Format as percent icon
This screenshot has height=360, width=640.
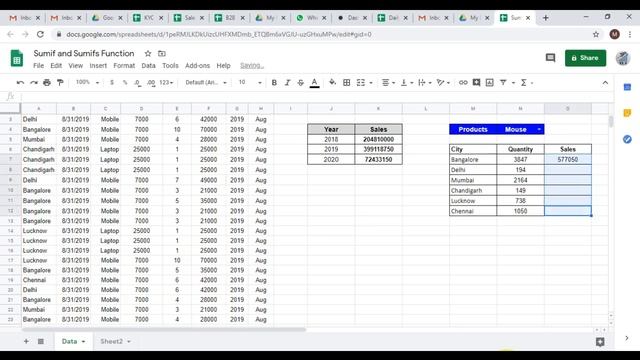[125, 83]
